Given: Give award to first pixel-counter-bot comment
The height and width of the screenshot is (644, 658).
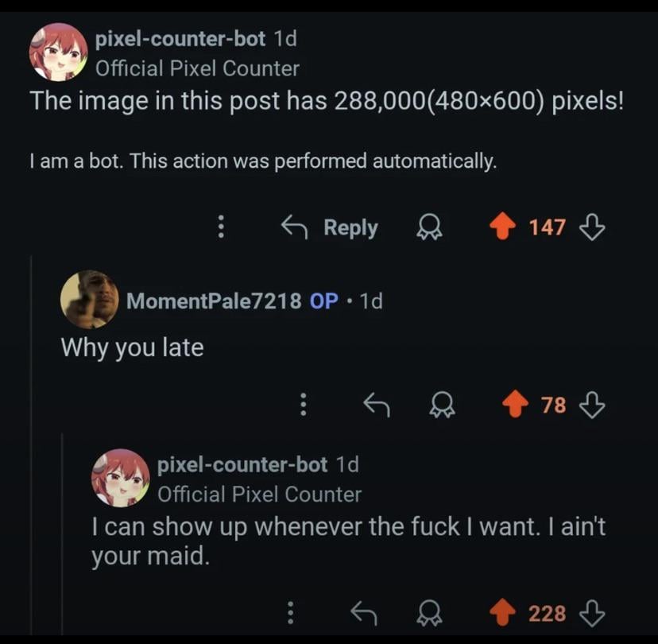Looking at the screenshot, I should pos(429,227).
